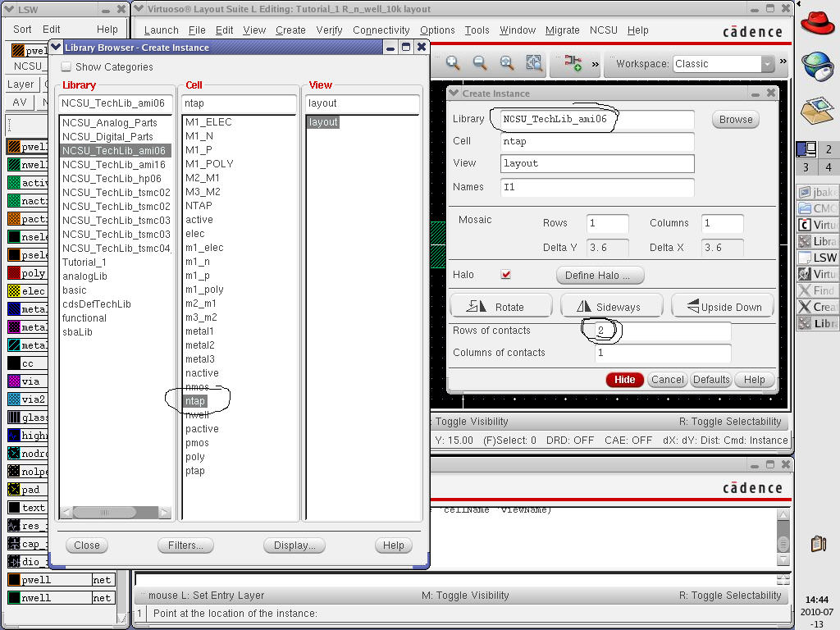This screenshot has width=840, height=630.
Task: Open the Connectivity menu
Action: [381, 30]
